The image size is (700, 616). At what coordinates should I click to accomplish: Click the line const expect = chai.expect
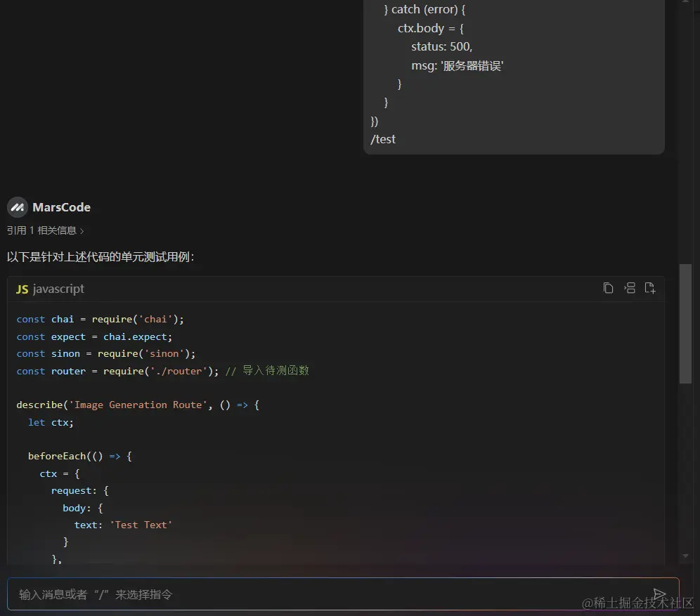tap(94, 336)
